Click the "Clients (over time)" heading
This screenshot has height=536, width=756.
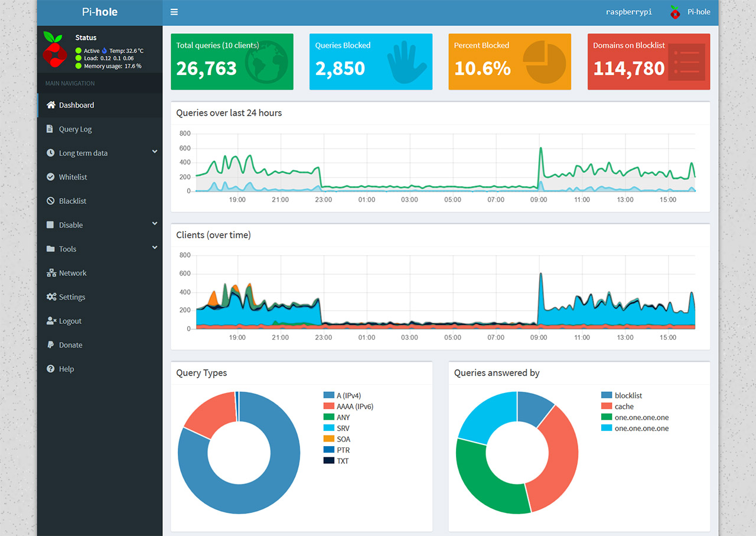tap(213, 235)
